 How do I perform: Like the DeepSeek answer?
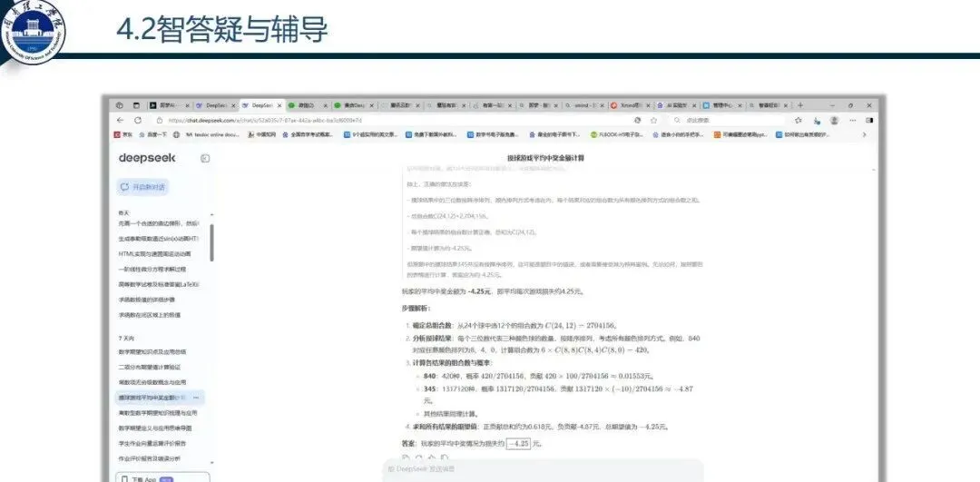[x=432, y=457]
